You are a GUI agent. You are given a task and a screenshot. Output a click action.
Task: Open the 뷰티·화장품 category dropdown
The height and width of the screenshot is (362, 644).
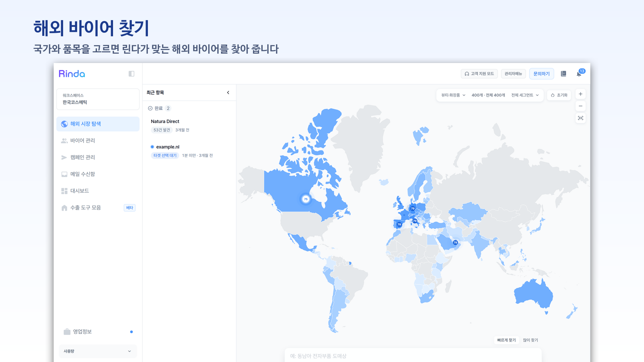tap(453, 95)
